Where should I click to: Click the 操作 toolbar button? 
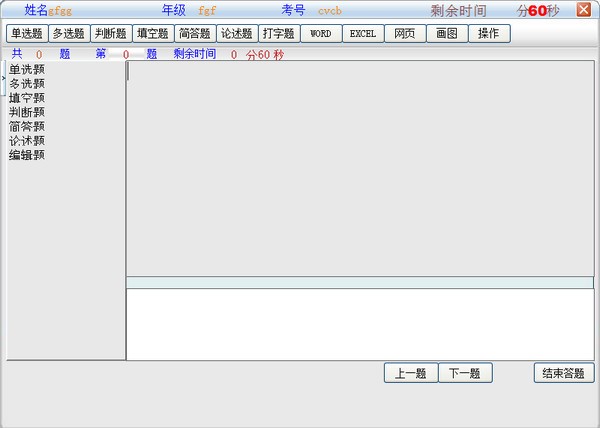[489, 34]
